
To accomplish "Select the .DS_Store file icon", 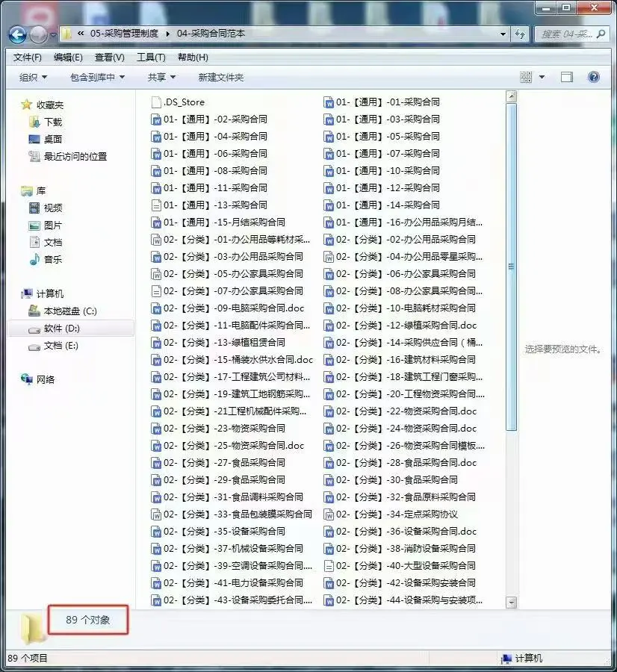I will 156,102.
